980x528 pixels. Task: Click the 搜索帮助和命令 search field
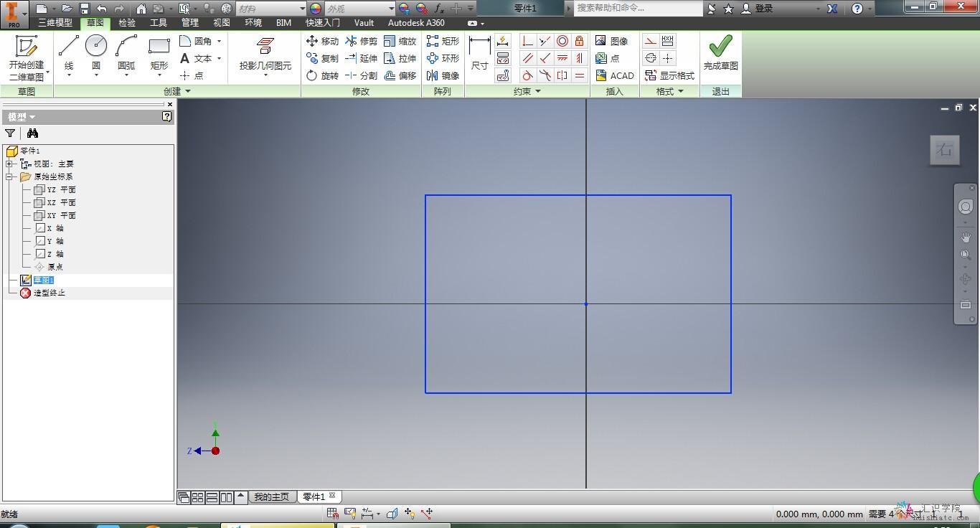[638, 9]
